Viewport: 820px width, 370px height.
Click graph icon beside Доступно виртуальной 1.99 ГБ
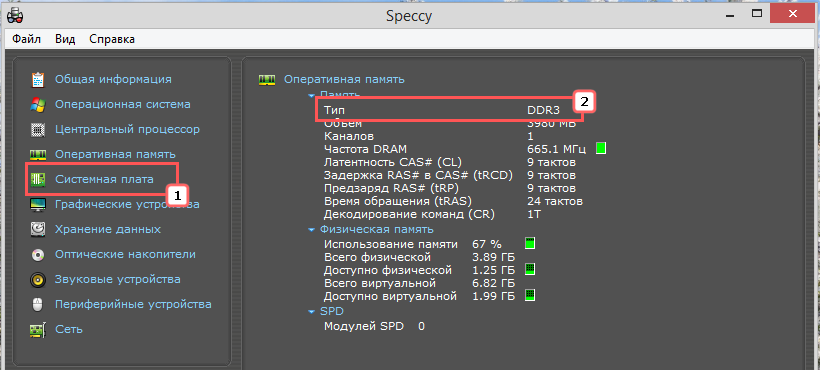pyautogui.click(x=530, y=295)
